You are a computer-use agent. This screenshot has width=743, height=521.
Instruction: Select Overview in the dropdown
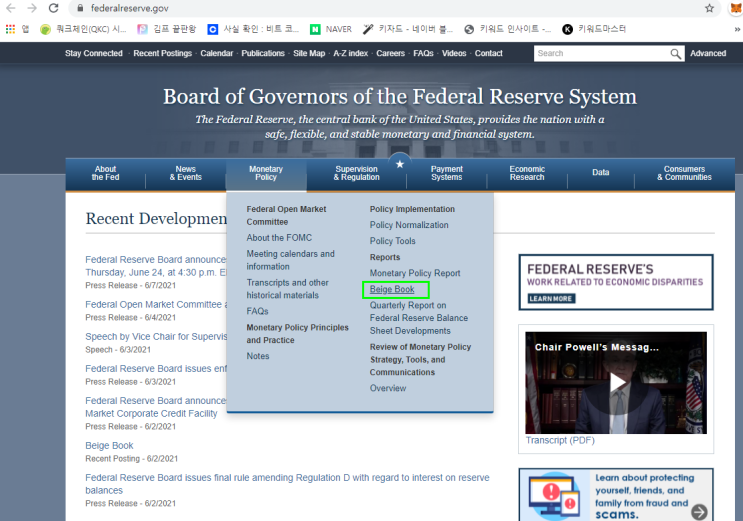(388, 388)
